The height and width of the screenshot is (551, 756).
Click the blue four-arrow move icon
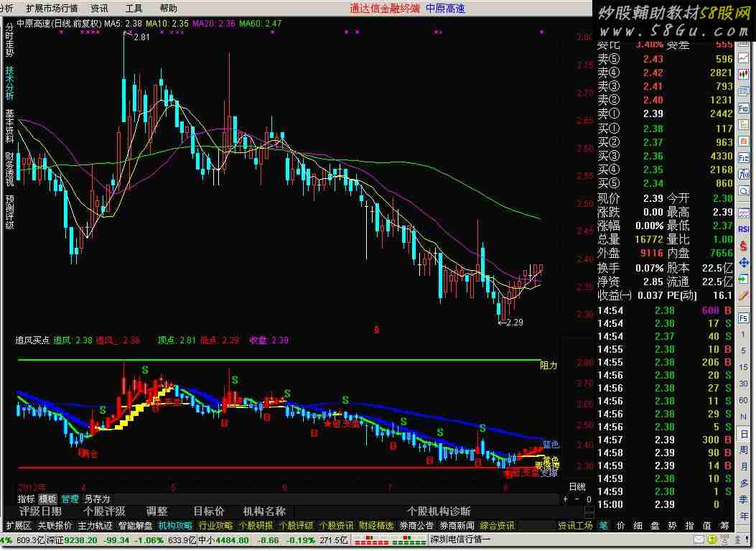[x=743, y=262]
